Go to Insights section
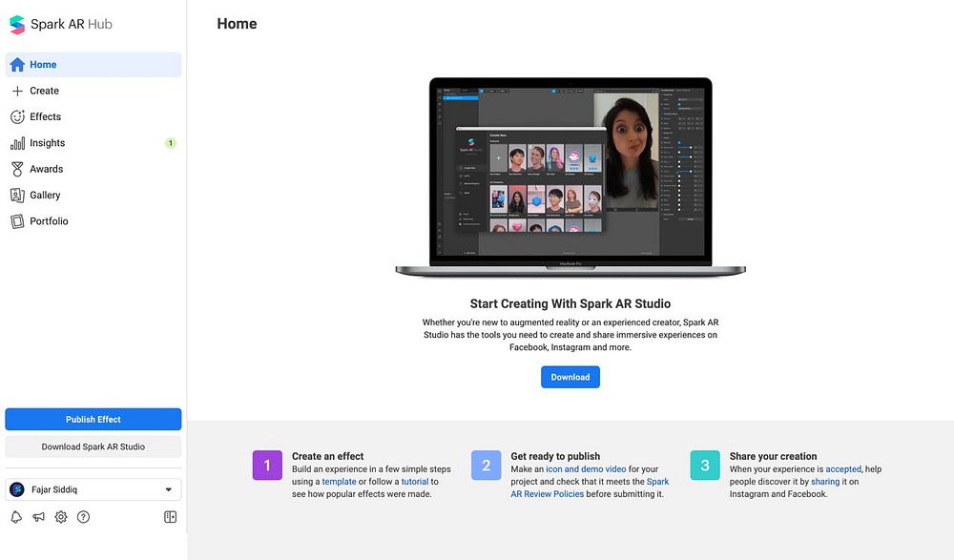 click(x=93, y=143)
